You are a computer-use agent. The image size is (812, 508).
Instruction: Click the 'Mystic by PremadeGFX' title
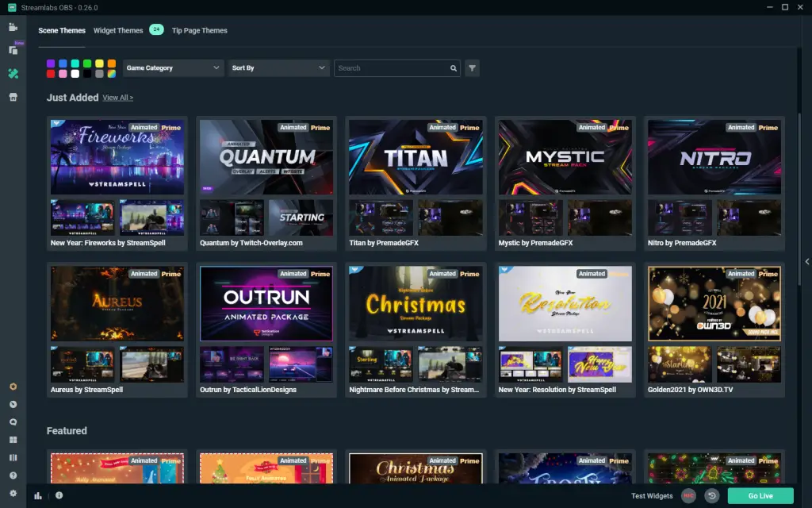[x=535, y=243]
